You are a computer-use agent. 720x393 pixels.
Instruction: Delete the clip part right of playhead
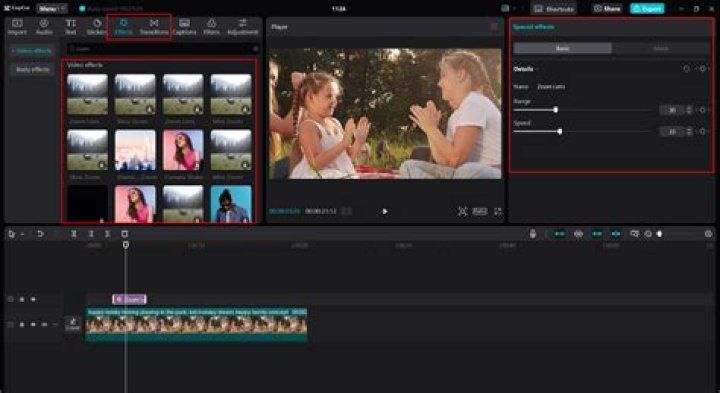coord(107,234)
